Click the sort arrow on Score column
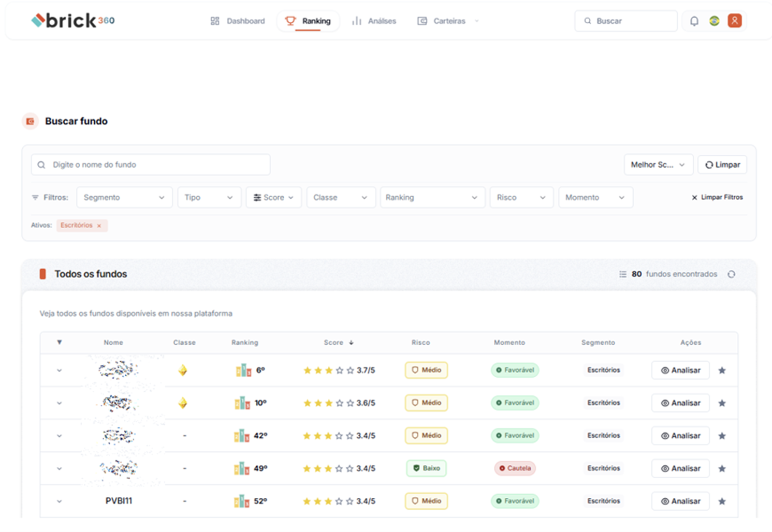Screen dimensions: 772x532 tap(351, 343)
